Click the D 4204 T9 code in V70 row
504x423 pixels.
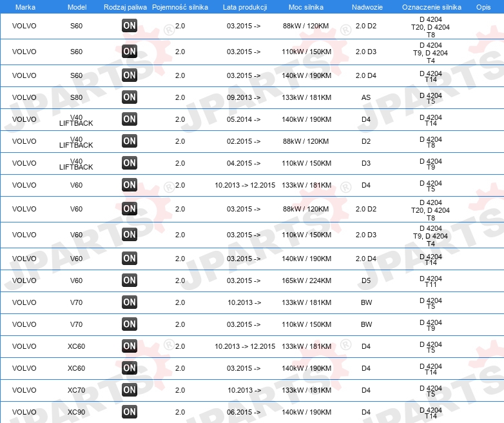pos(431,325)
